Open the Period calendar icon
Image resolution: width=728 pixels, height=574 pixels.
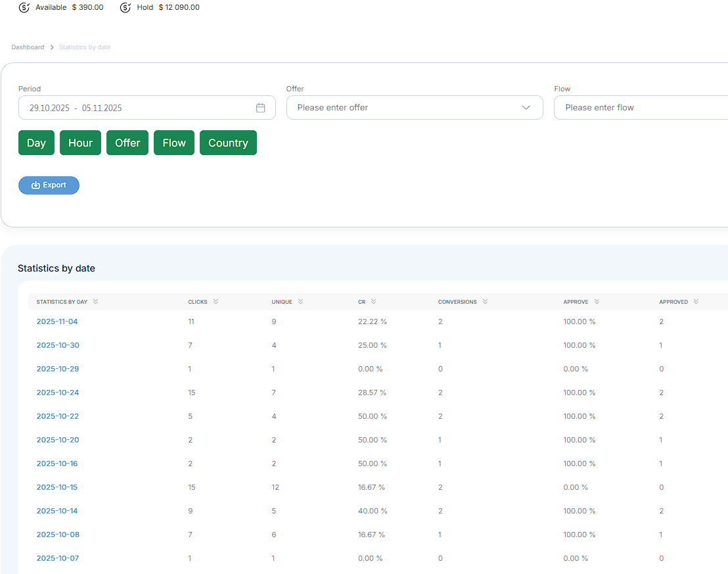(260, 108)
